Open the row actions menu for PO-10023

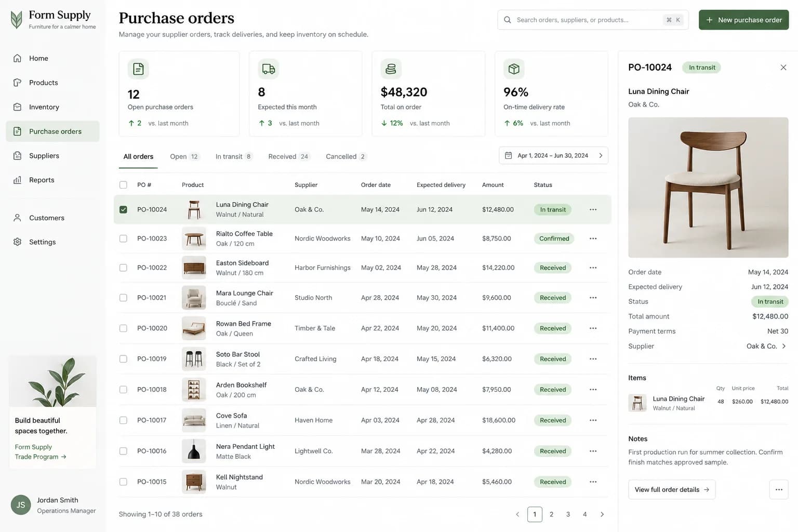(593, 238)
